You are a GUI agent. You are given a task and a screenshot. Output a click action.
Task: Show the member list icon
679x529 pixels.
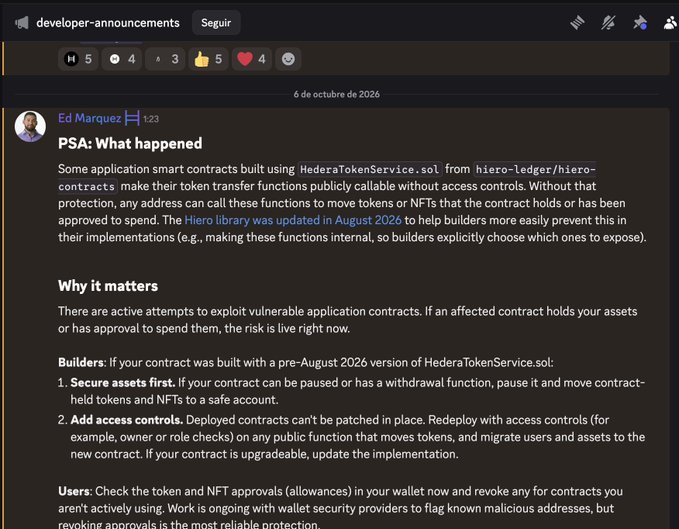[x=670, y=23]
